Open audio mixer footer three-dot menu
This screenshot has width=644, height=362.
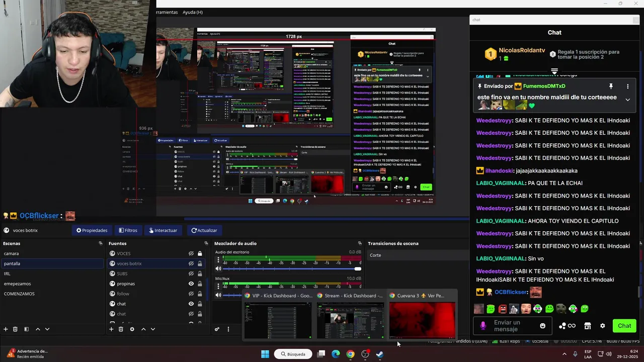click(x=228, y=329)
